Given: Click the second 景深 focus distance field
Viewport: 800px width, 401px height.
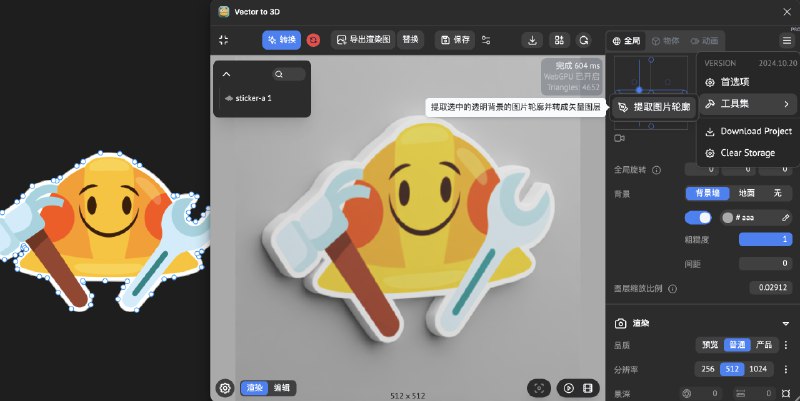Looking at the screenshot, I should (755, 393).
